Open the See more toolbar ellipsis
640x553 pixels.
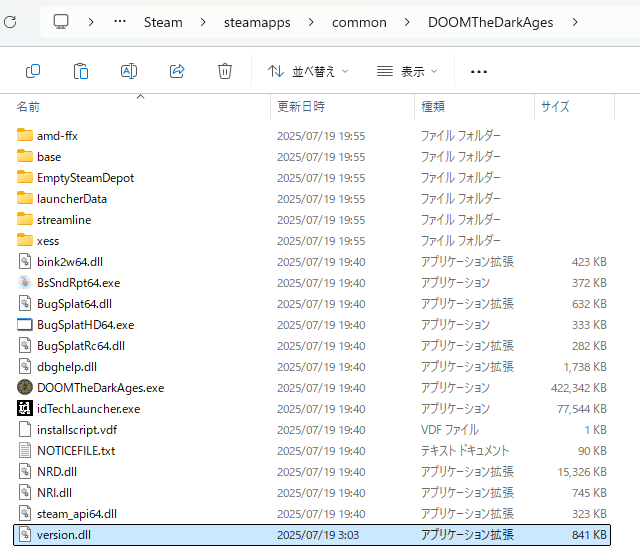(478, 72)
